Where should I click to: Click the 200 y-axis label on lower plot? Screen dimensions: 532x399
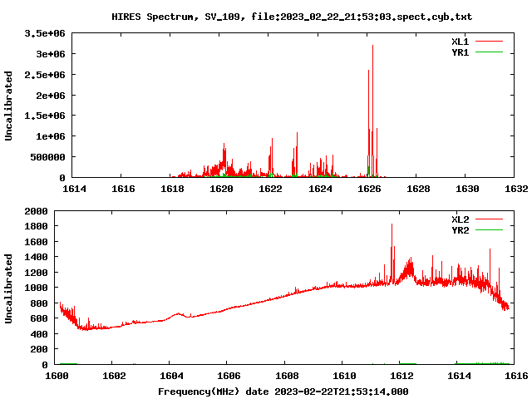(39, 349)
